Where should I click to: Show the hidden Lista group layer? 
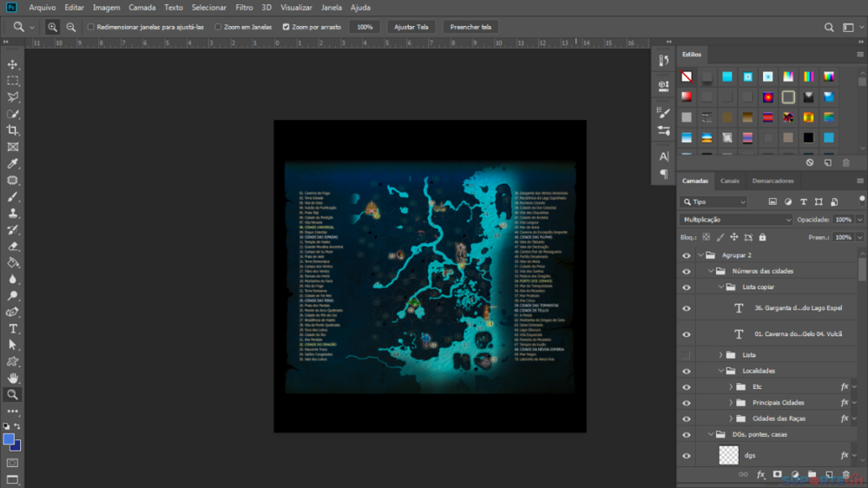pyautogui.click(x=687, y=355)
